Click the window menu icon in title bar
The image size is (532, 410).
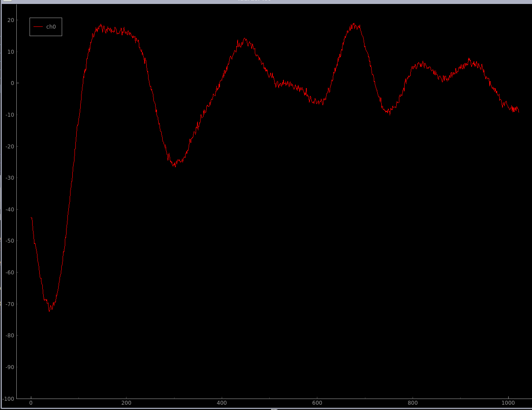pos(7,1)
